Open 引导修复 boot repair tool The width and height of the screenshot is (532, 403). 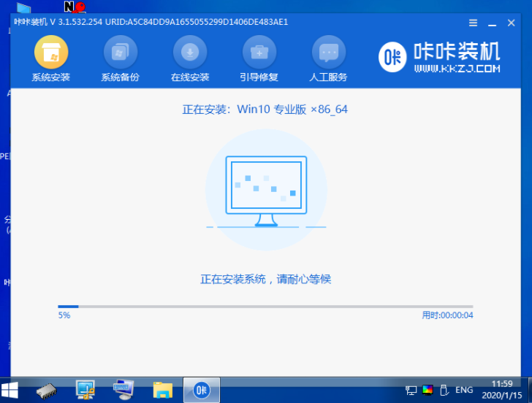pos(259,58)
